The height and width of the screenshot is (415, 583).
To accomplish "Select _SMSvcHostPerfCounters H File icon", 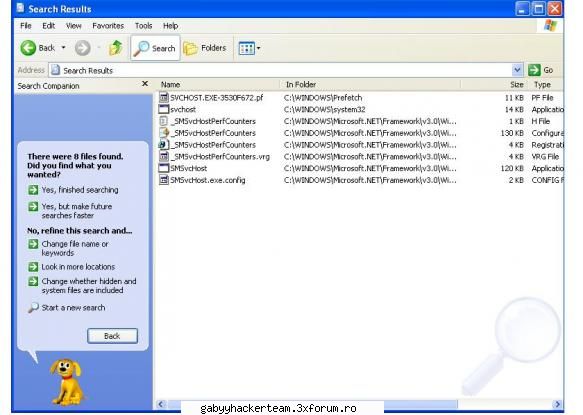I will [x=164, y=121].
